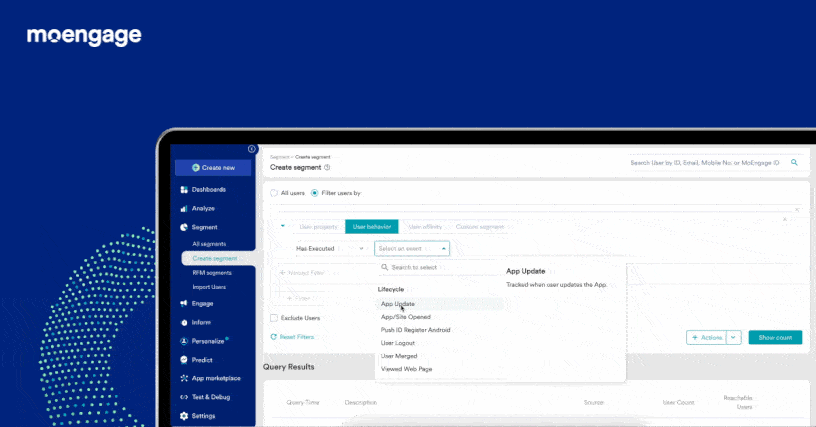Click the Personalize icon in sidebar

184,341
